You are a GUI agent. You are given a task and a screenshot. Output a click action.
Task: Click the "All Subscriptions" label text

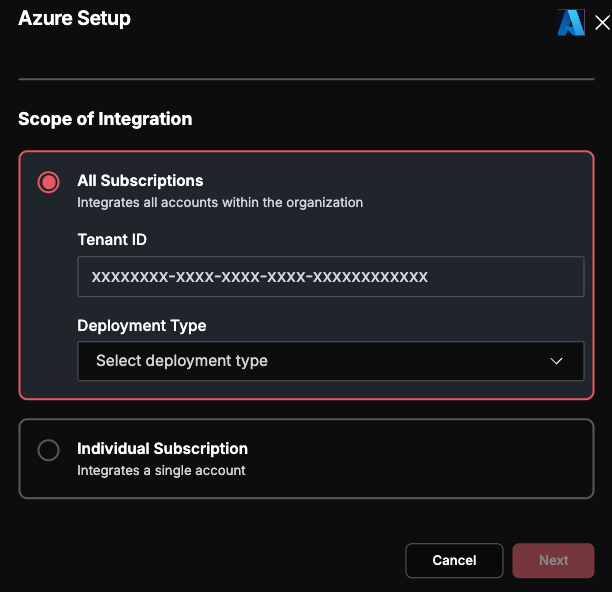click(140, 181)
